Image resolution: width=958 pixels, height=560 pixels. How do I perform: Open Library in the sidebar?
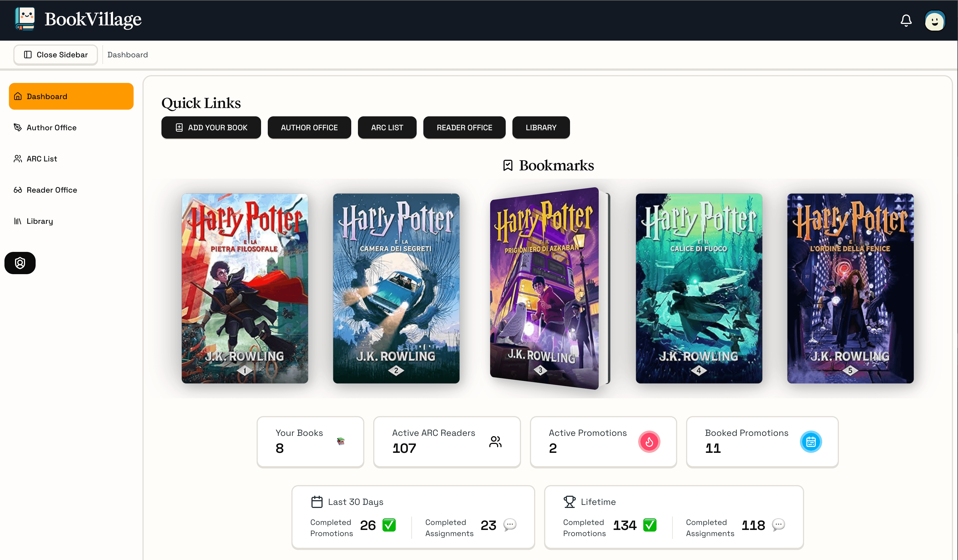71,221
